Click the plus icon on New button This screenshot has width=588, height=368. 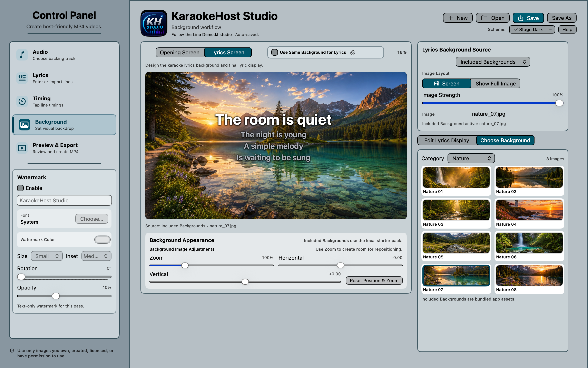[450, 18]
